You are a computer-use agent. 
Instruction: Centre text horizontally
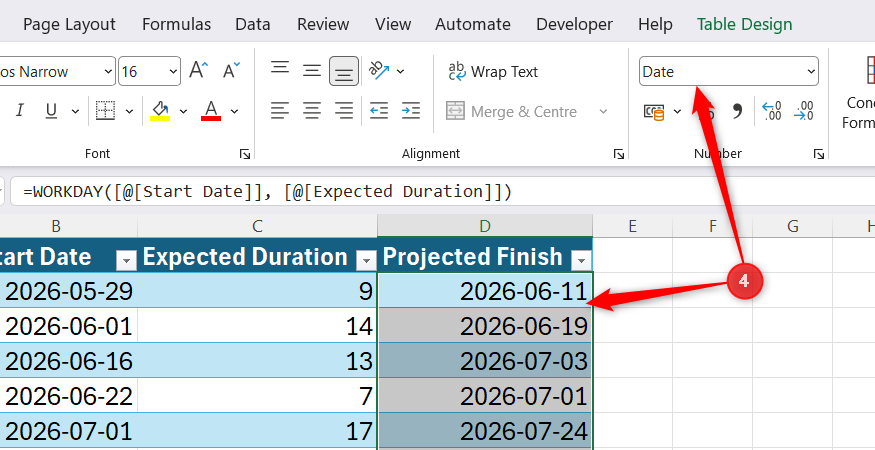[311, 111]
